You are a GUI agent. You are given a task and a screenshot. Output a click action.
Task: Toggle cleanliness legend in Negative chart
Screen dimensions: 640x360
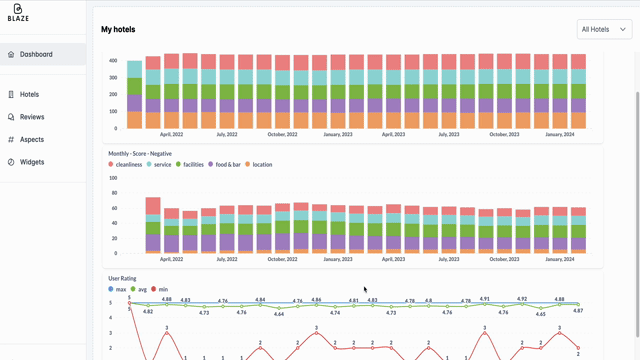click(x=125, y=164)
